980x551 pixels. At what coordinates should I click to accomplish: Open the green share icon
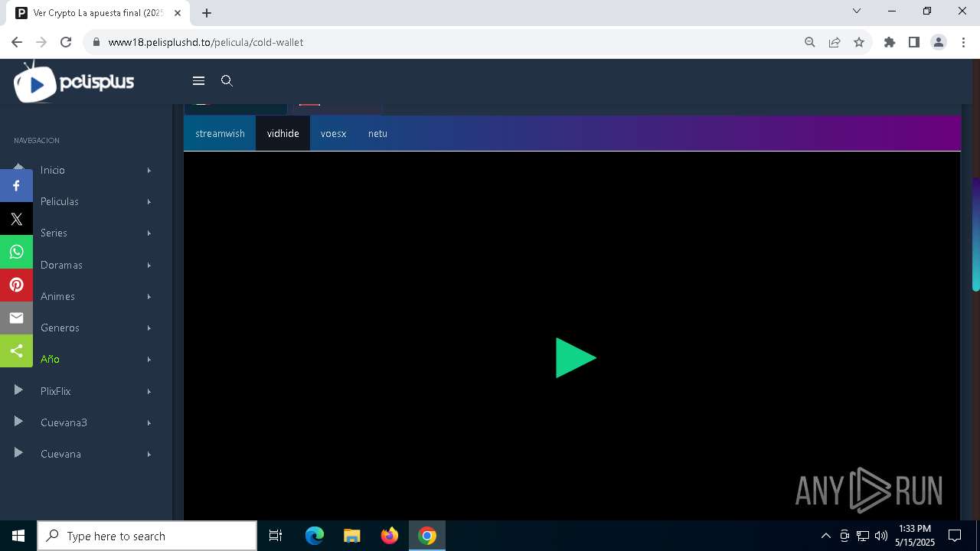16,350
